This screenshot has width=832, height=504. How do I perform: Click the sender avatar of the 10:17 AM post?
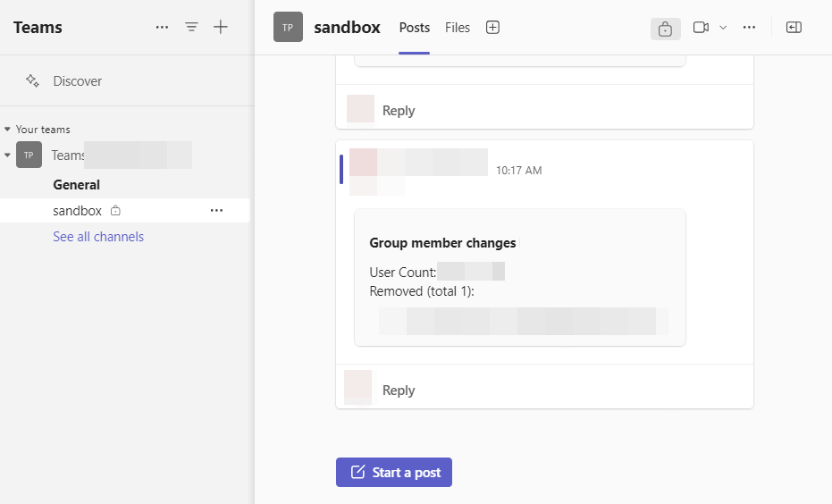[x=363, y=163]
